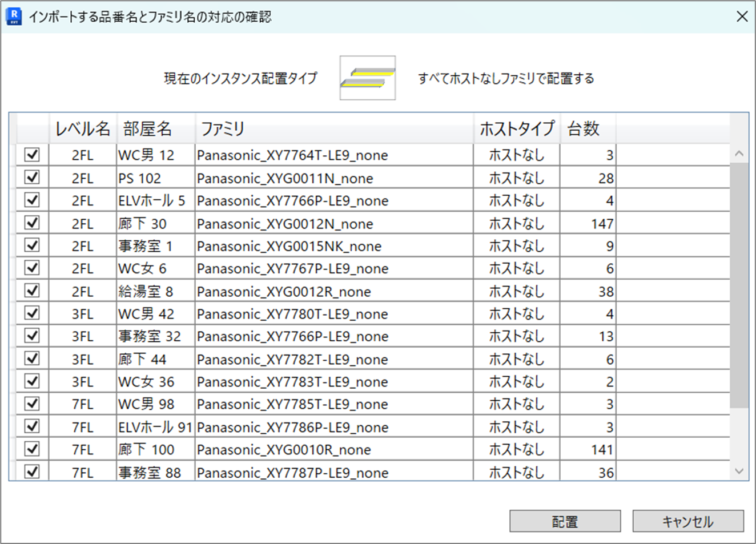Viewport: 756px width, 544px height.
Task: Click the ホストタイプ column header
Action: [x=516, y=129]
